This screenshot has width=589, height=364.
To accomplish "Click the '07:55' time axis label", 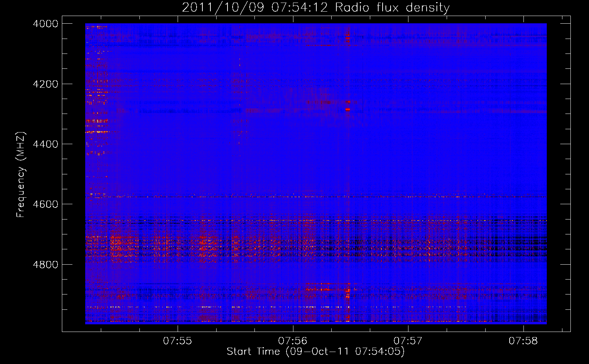I will pyautogui.click(x=177, y=341).
